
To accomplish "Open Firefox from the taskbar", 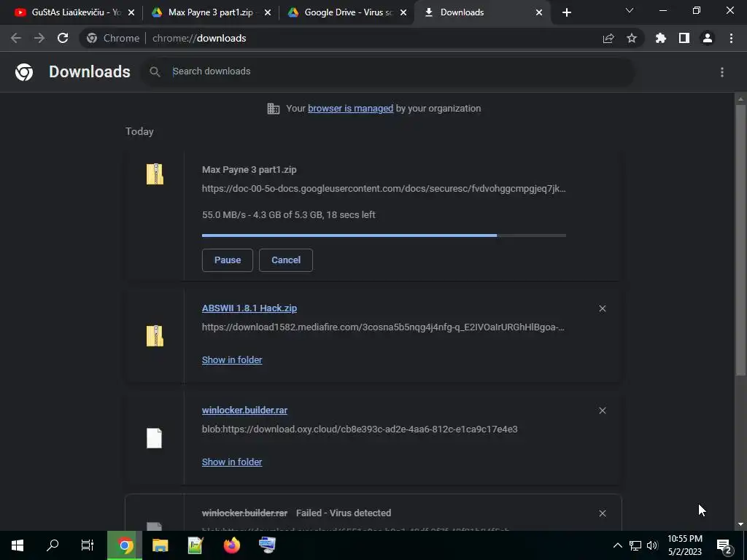I will 231,545.
